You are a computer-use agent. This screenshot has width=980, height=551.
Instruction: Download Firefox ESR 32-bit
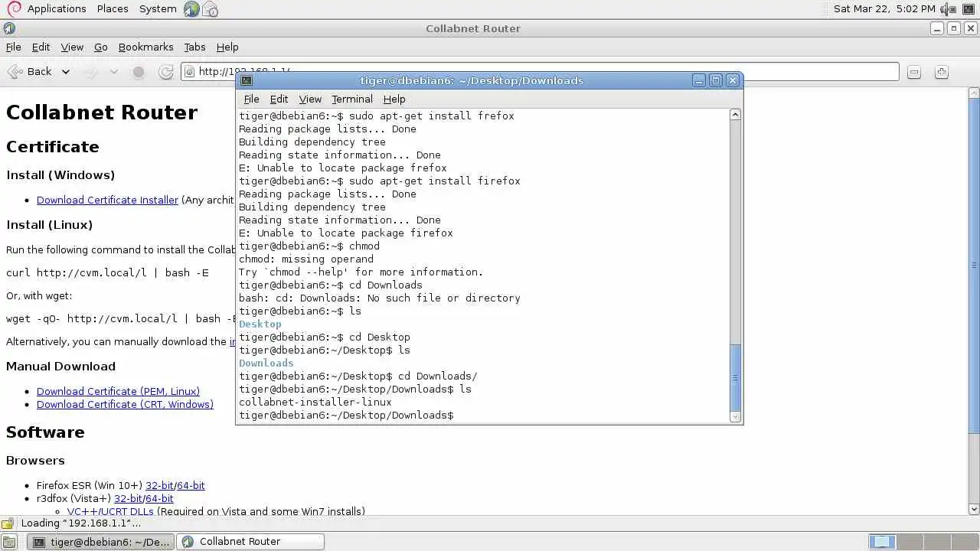[159, 485]
